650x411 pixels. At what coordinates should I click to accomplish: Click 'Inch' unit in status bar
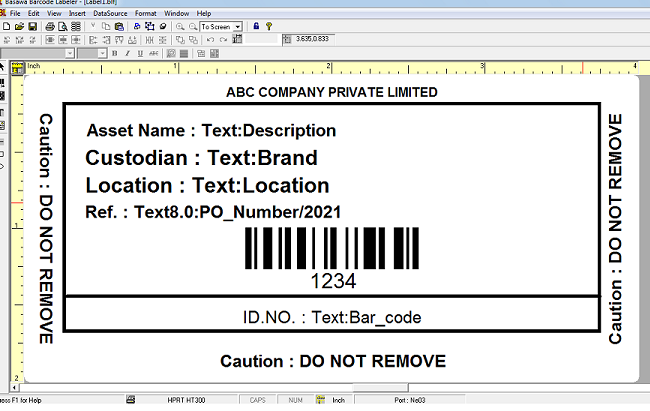(338, 400)
